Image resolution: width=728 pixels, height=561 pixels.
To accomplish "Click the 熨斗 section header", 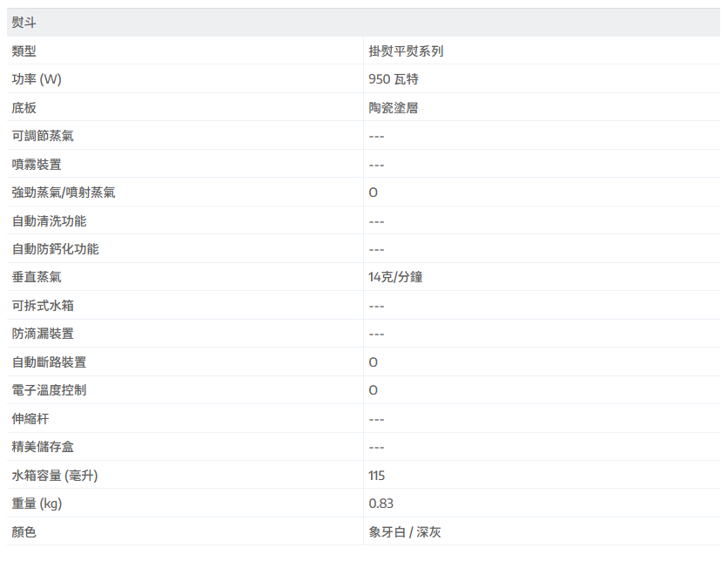I will (24, 23).
